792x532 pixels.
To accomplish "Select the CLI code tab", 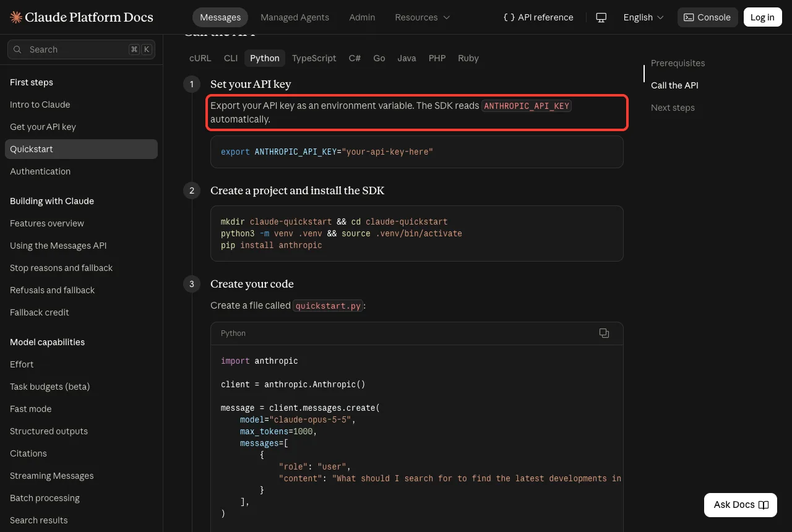I will (x=231, y=58).
